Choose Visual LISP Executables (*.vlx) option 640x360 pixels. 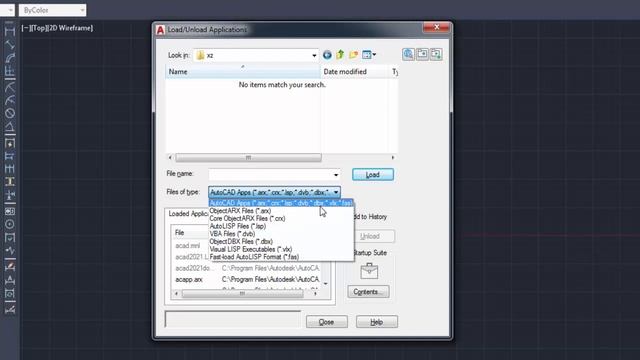pyautogui.click(x=251, y=249)
